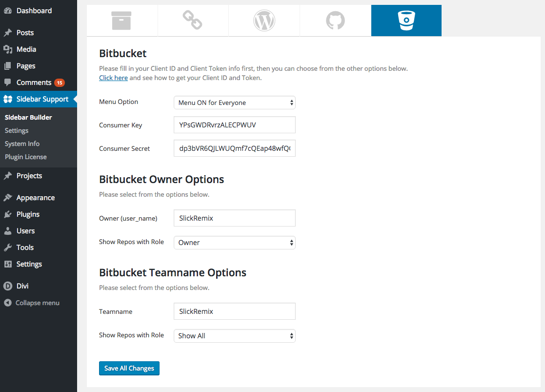
Task: Click the Appearance paintbrush icon
Action: pyautogui.click(x=8, y=198)
